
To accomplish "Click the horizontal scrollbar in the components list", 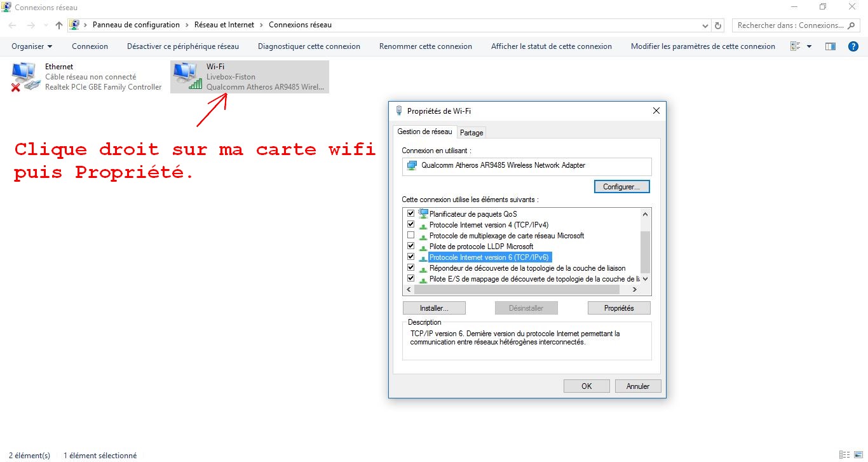I will tap(517, 289).
